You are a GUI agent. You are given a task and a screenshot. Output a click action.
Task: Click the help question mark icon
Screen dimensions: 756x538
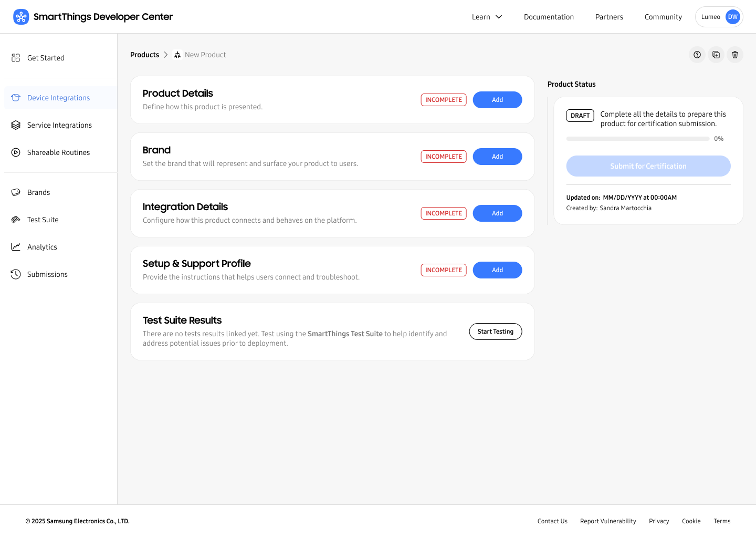click(697, 55)
